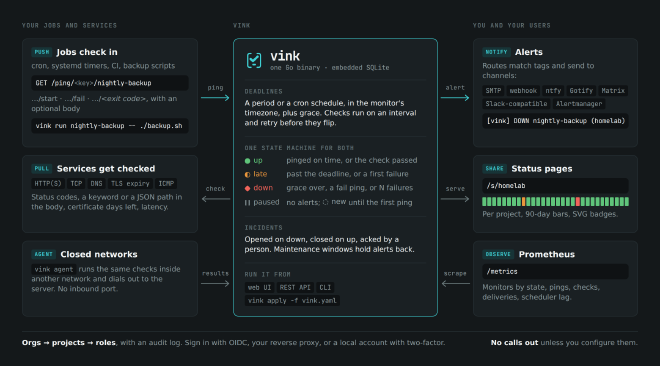Click the dashed circle new-state icon
The image size is (660, 366).
pos(325,202)
